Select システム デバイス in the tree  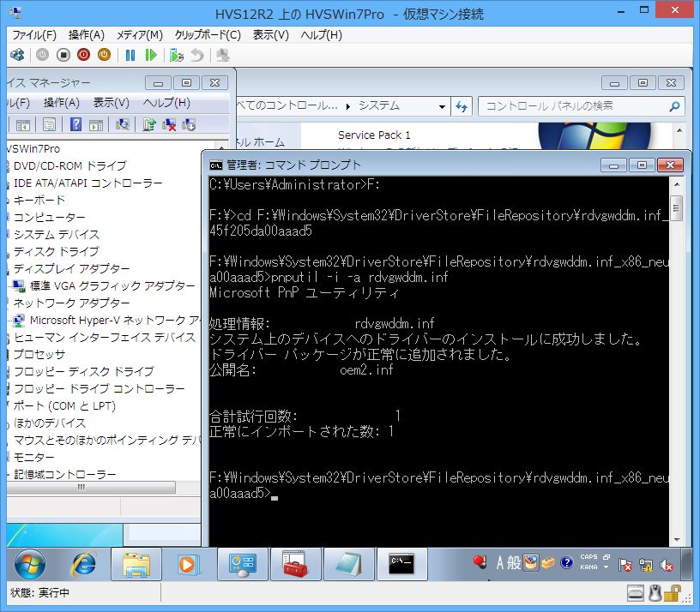[57, 234]
